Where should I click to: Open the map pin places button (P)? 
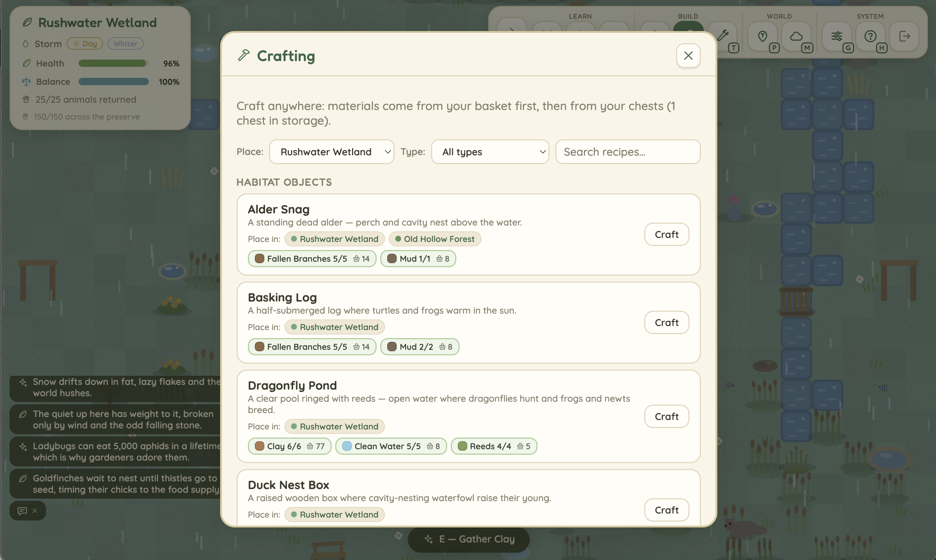[762, 36]
